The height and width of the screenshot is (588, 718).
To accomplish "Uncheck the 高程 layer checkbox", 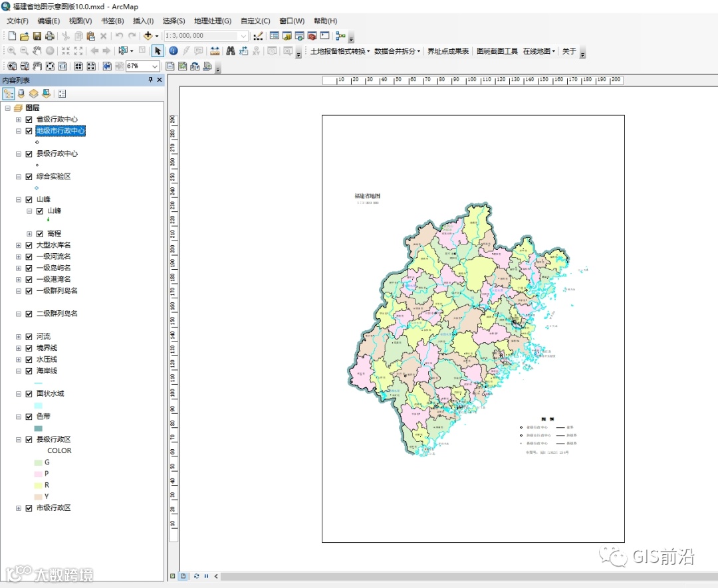I will point(40,234).
